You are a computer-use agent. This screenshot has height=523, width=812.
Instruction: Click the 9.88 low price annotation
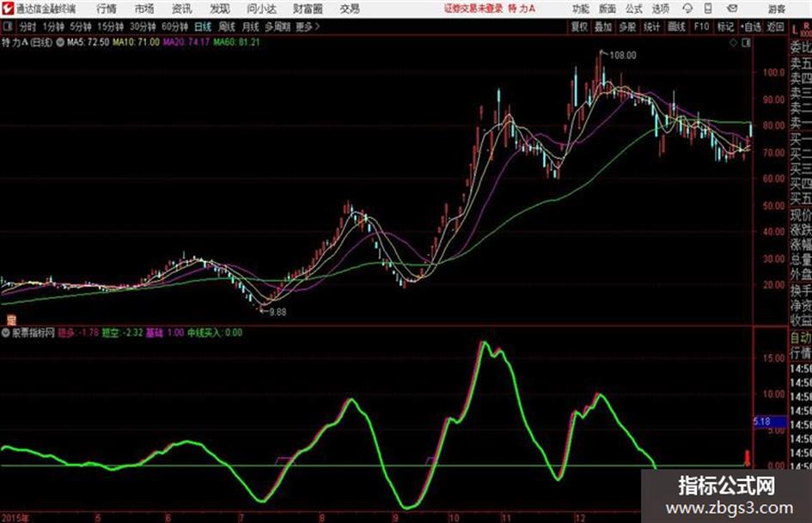click(x=278, y=313)
